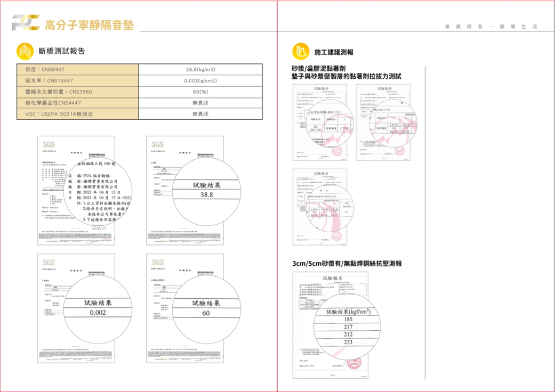Select the table cell 壓縮永久變形量：CNS3560

(77, 92)
